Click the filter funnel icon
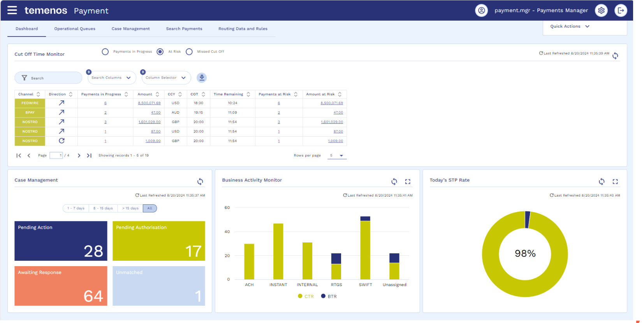 coord(24,78)
